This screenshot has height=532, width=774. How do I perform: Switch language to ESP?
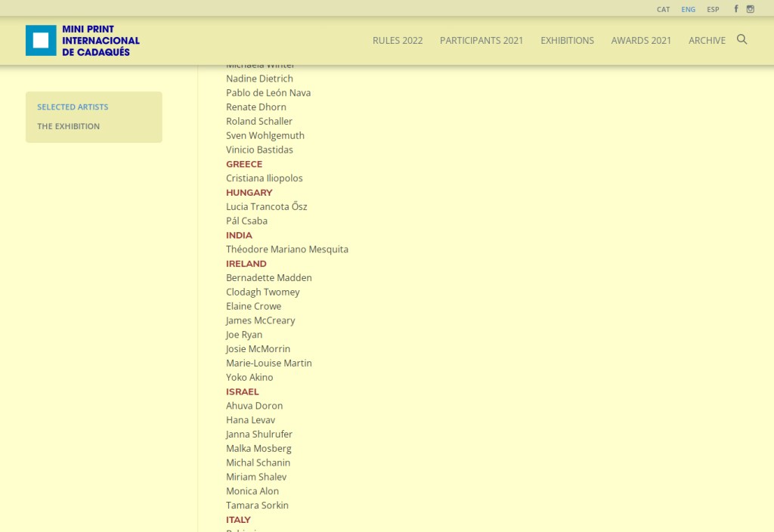713,10
